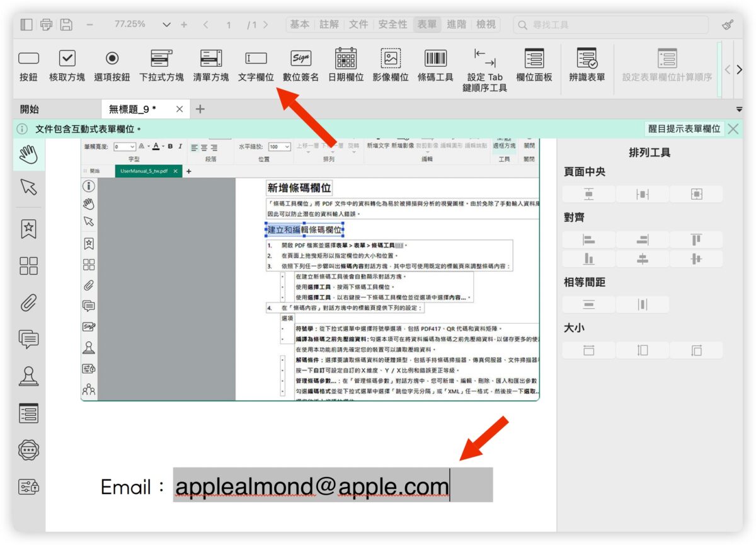The width and height of the screenshot is (756, 545).
Task: Dismiss the interactive form notification bar
Action: click(x=733, y=129)
